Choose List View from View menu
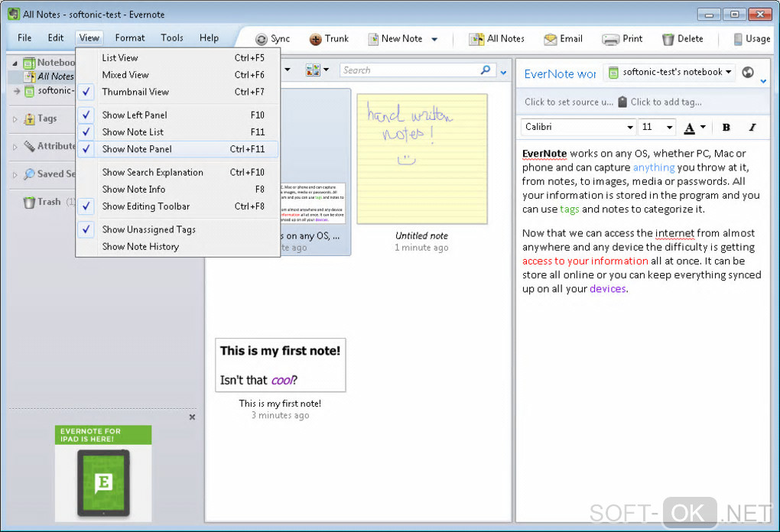The image size is (780, 532). pyautogui.click(x=178, y=57)
